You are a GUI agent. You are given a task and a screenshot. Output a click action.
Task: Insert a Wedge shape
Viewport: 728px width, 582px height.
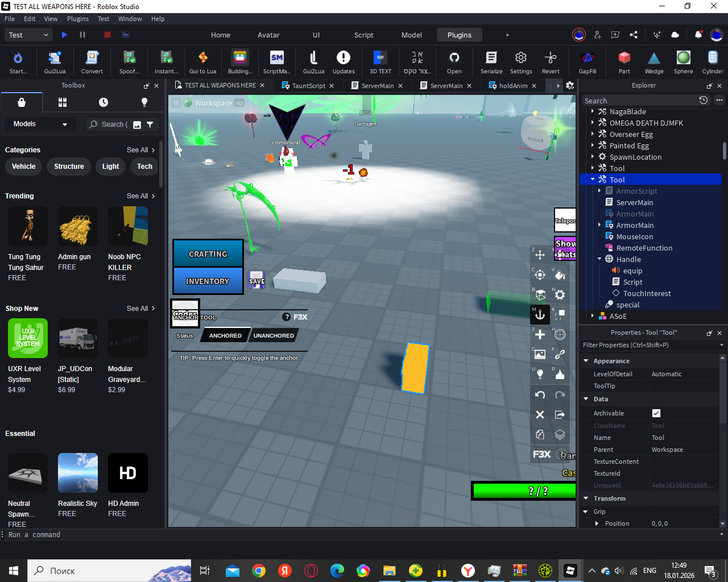tap(654, 62)
